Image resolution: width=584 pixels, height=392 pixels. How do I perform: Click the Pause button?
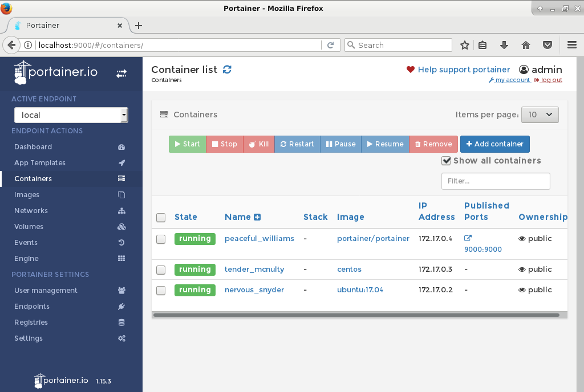[341, 144]
